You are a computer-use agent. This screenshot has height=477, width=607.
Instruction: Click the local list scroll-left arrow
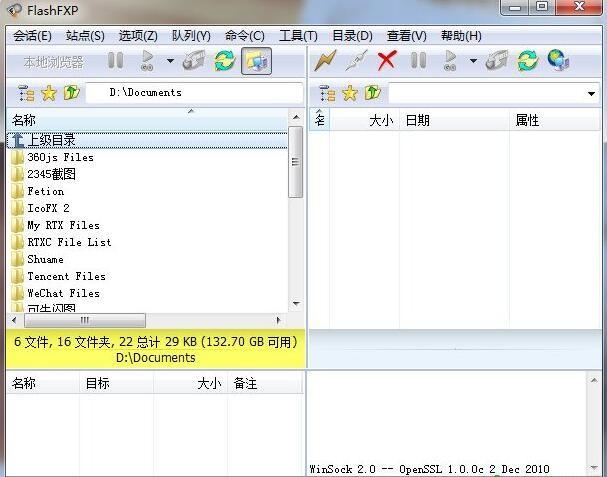coord(14,320)
